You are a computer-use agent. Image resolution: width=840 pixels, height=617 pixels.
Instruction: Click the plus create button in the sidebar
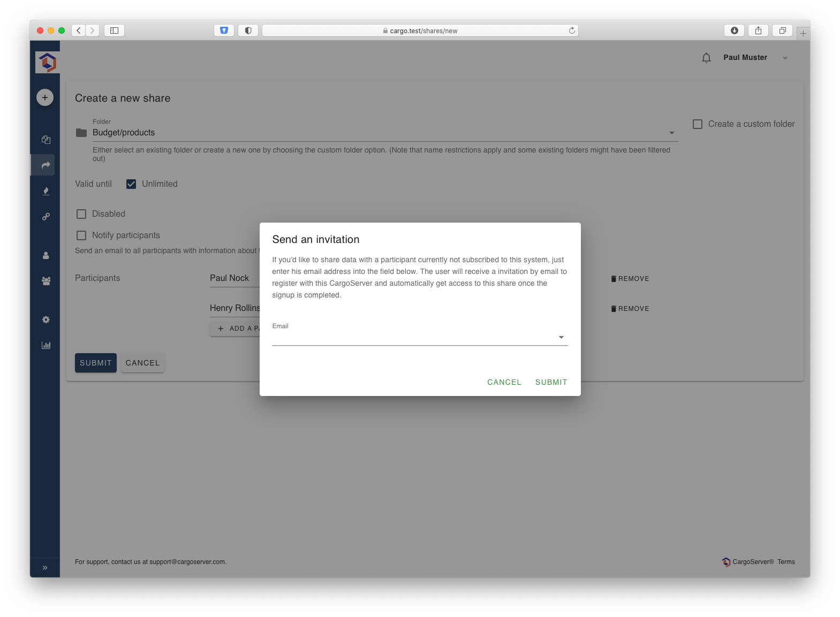(45, 97)
